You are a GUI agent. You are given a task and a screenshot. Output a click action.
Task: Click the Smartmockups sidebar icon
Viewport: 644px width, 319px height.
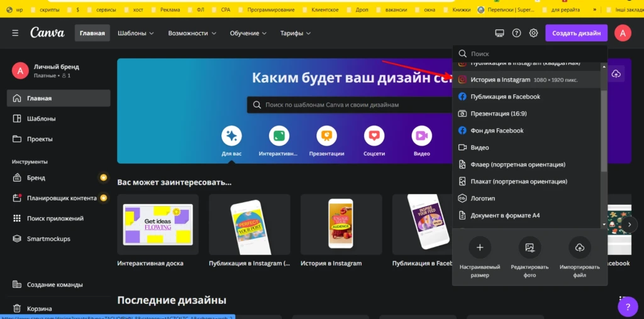(x=17, y=239)
